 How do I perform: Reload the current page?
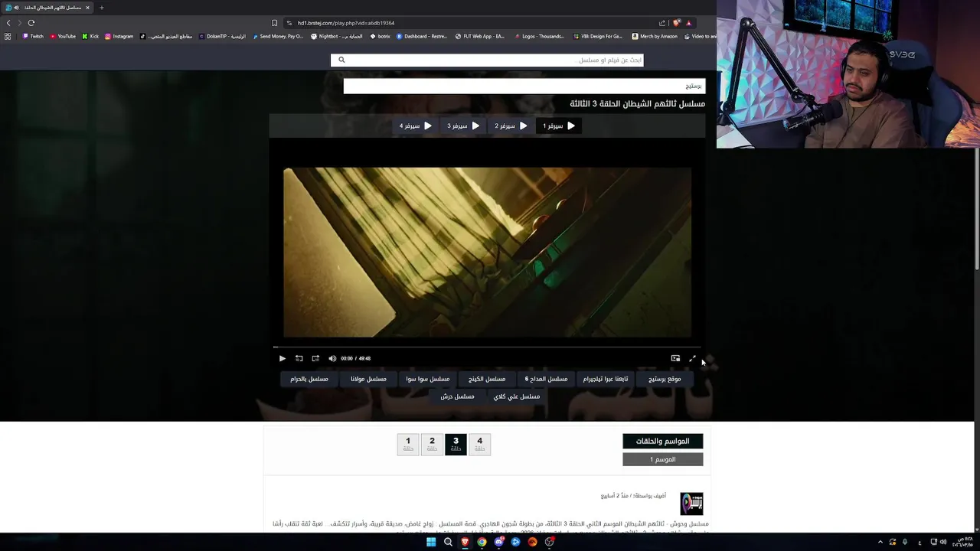(31, 23)
